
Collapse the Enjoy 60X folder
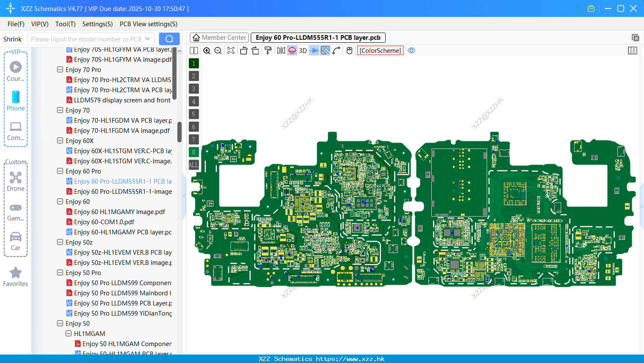point(60,140)
